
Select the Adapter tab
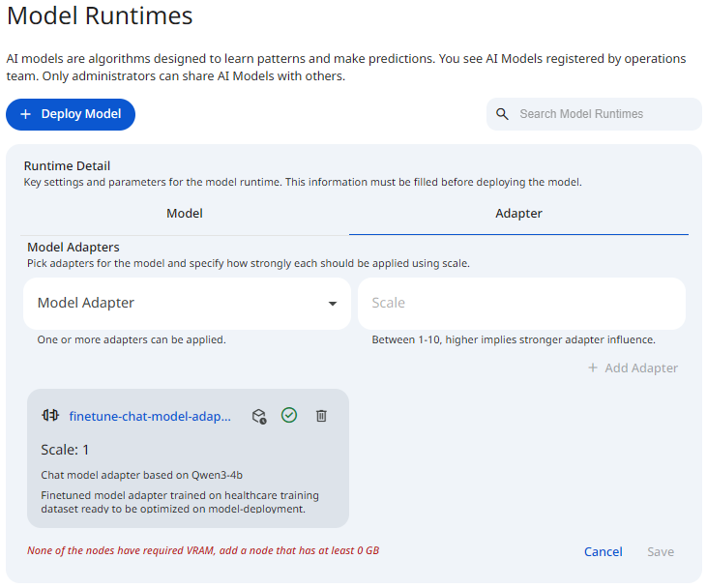tap(518, 214)
